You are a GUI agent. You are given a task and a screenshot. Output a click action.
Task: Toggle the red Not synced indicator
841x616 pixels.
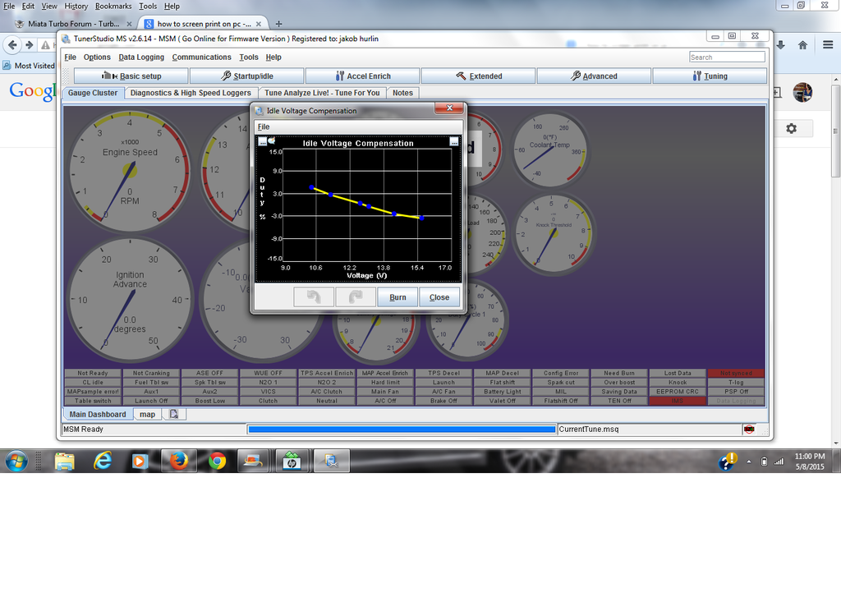click(x=736, y=373)
